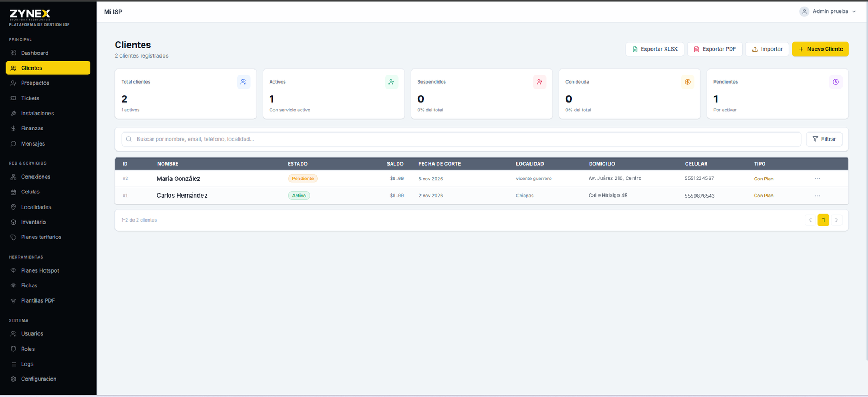868x397 pixels.
Task: Focus the client search field
Action: [x=461, y=139]
